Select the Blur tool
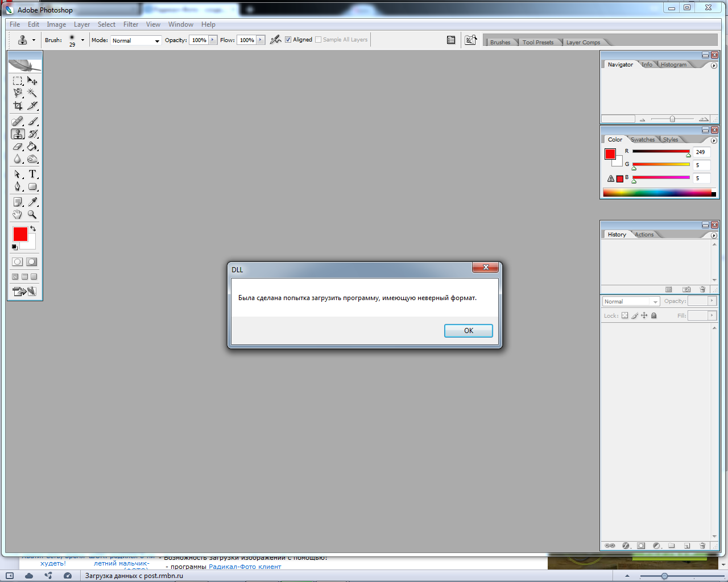728x582 pixels. click(18, 159)
